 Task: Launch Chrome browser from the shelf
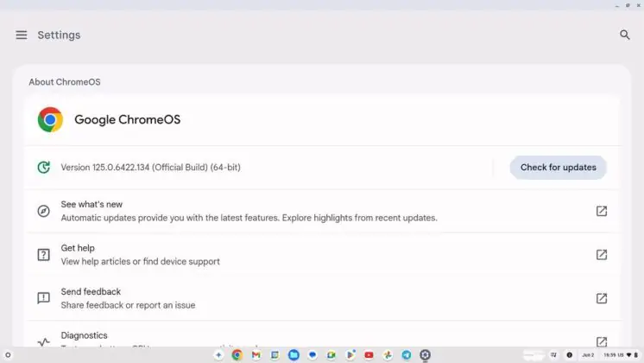237,354
